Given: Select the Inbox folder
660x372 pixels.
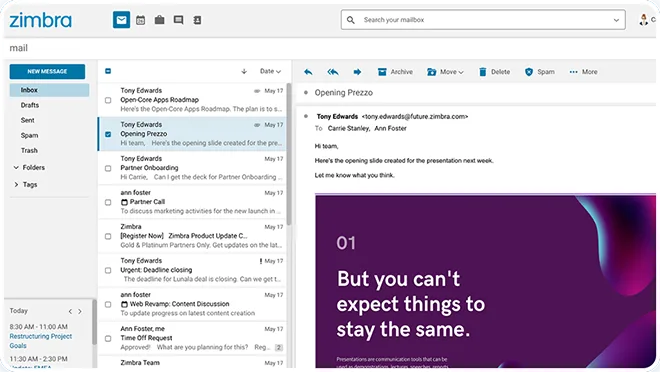Looking at the screenshot, I should [x=49, y=90].
